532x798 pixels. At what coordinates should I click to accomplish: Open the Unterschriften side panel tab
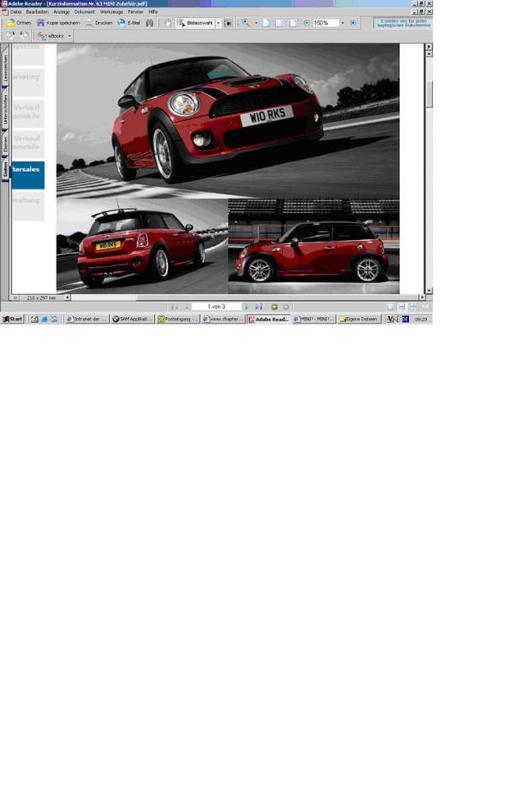coord(5,108)
